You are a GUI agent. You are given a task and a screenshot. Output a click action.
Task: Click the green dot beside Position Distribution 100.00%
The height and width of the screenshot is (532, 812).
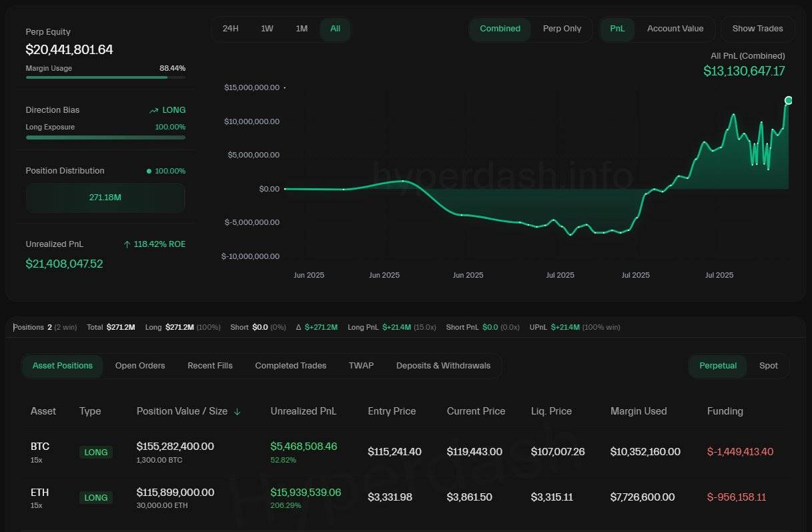(149, 172)
